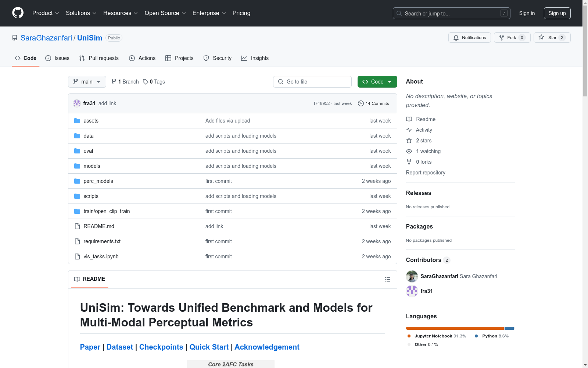Click fra31 avatar in latest commit row
This screenshot has width=588, height=368.
77,103
